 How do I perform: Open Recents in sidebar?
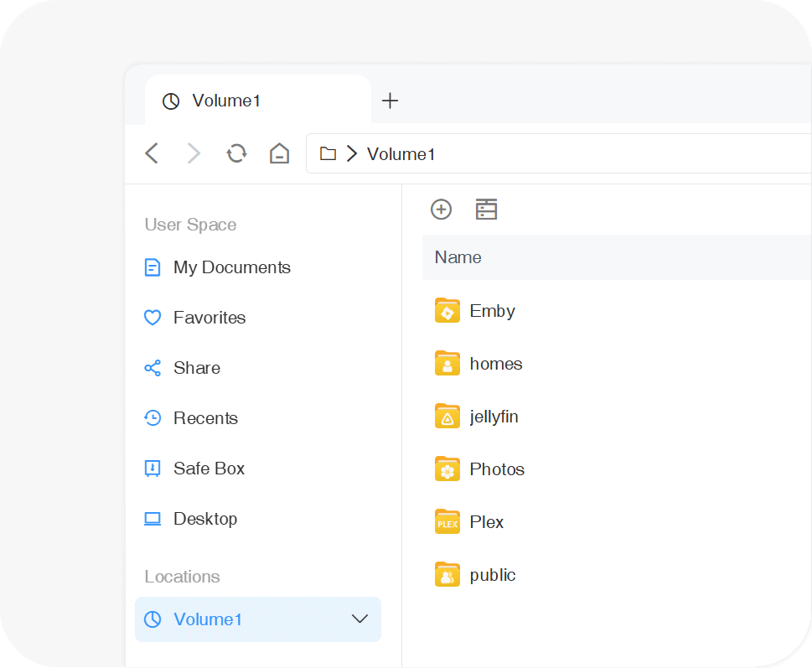click(x=258, y=418)
